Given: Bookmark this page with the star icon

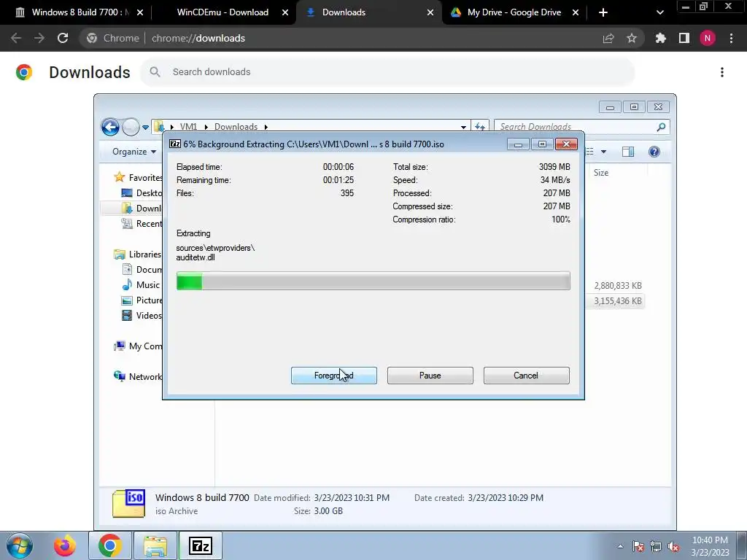Looking at the screenshot, I should [x=632, y=38].
